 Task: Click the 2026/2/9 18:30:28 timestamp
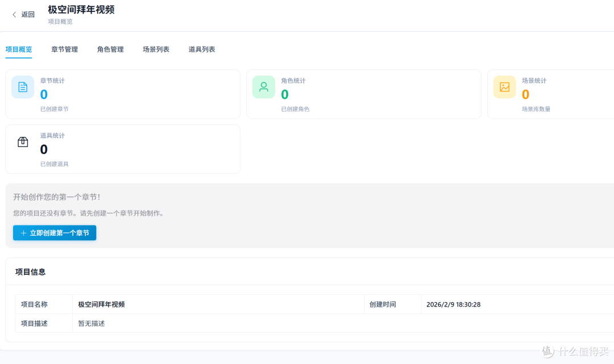click(454, 304)
